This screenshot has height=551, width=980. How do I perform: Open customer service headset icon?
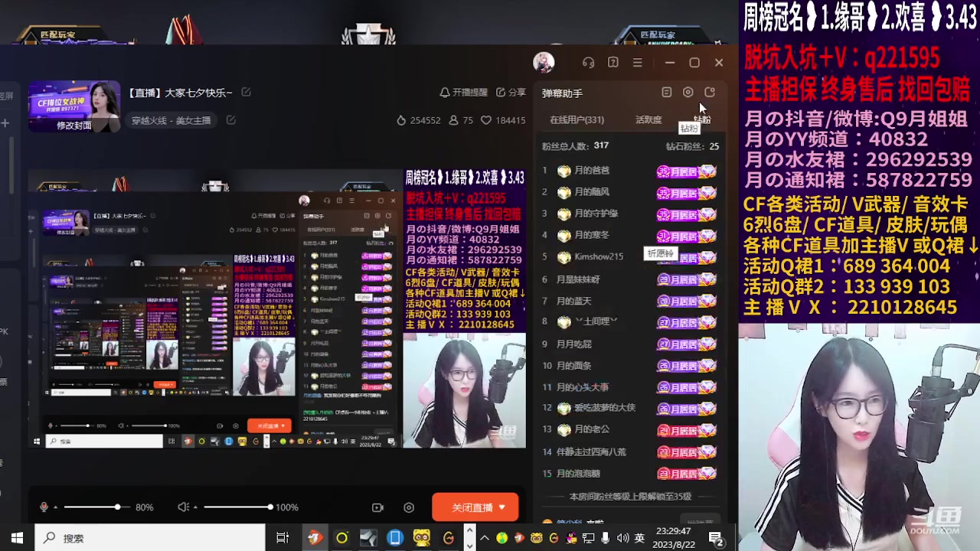coord(588,62)
